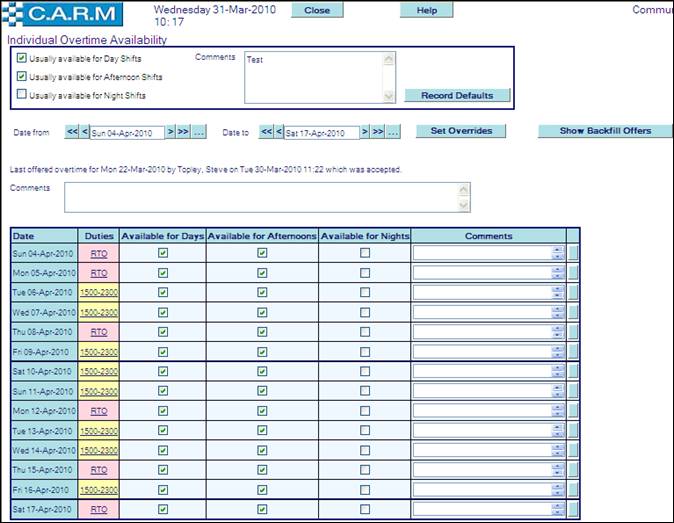Step Date from back one day
This screenshot has height=523, width=674.
click(85, 132)
